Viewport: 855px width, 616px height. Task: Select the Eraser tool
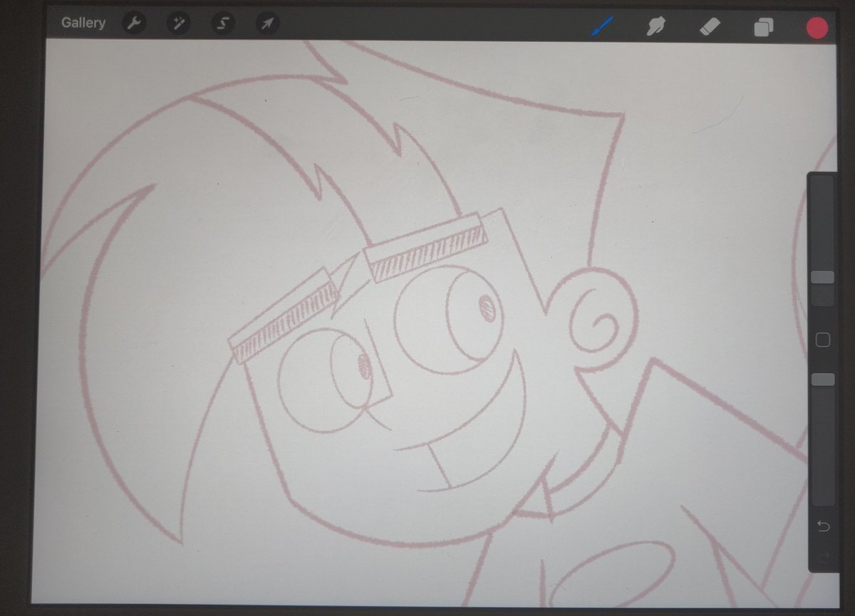point(710,27)
